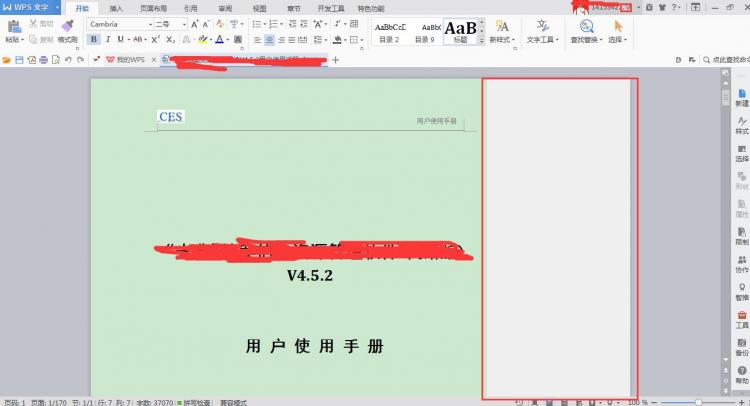Decrease font size with A- icon
Image resolution: width=750 pixels, height=406 pixels.
click(x=206, y=24)
